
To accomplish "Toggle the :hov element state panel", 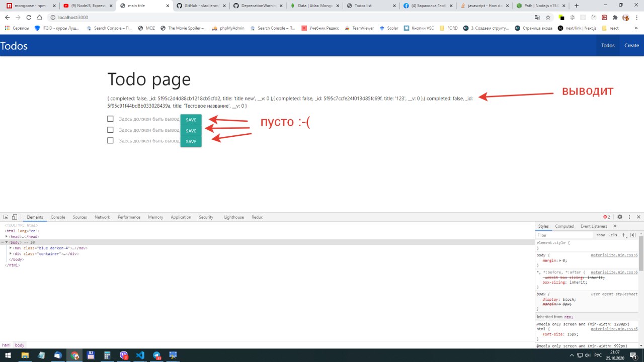I will [601, 235].
